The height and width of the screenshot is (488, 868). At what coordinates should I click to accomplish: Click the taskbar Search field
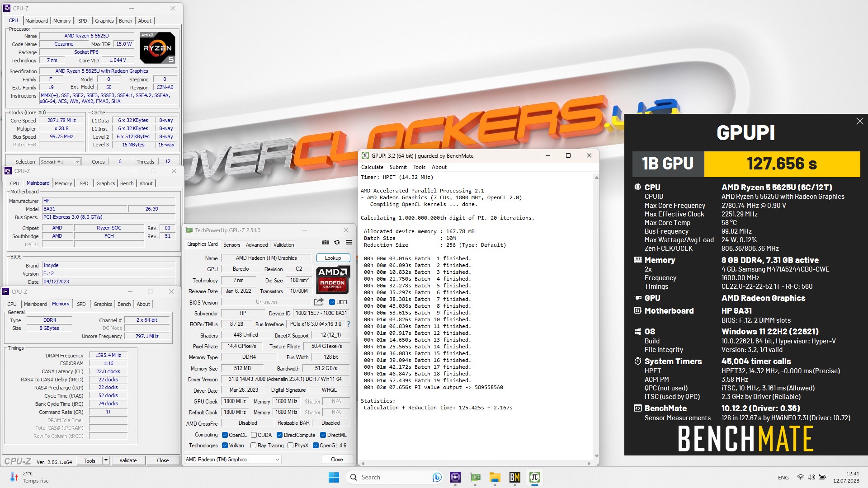pyautogui.click(x=394, y=477)
